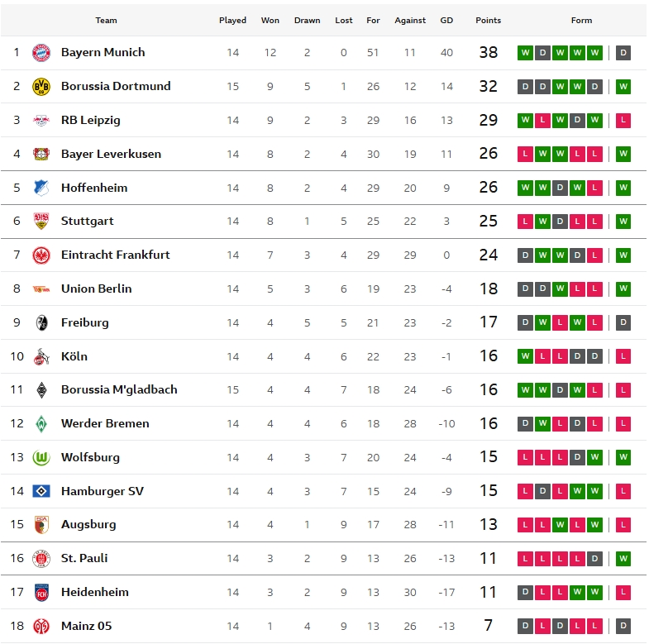Click the St. Pauli club crest
This screenshot has width=649, height=644.
pos(41,558)
